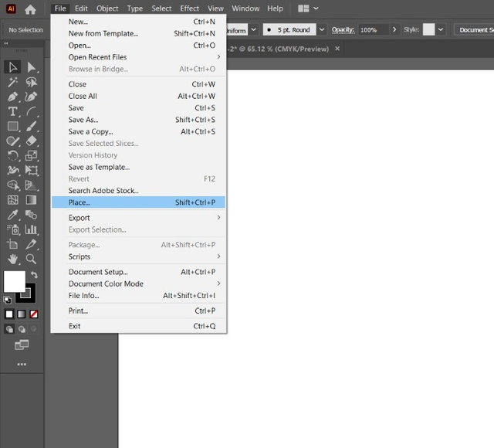This screenshot has width=494, height=448.
Task: Select the Artboard tool
Action: pos(12,244)
